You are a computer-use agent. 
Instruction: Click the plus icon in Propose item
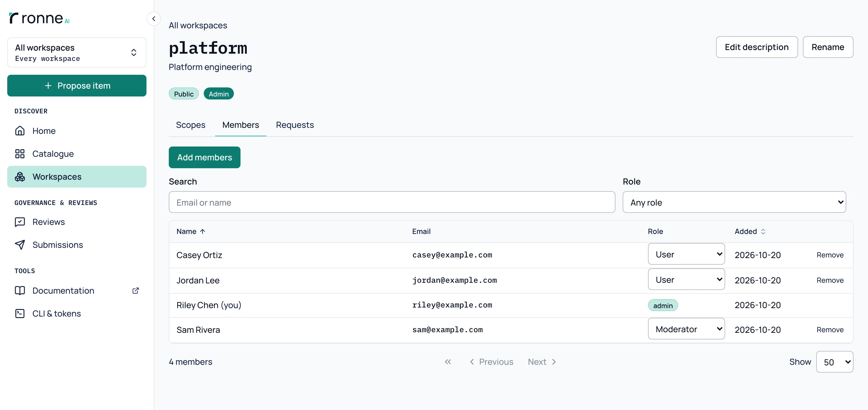click(48, 86)
